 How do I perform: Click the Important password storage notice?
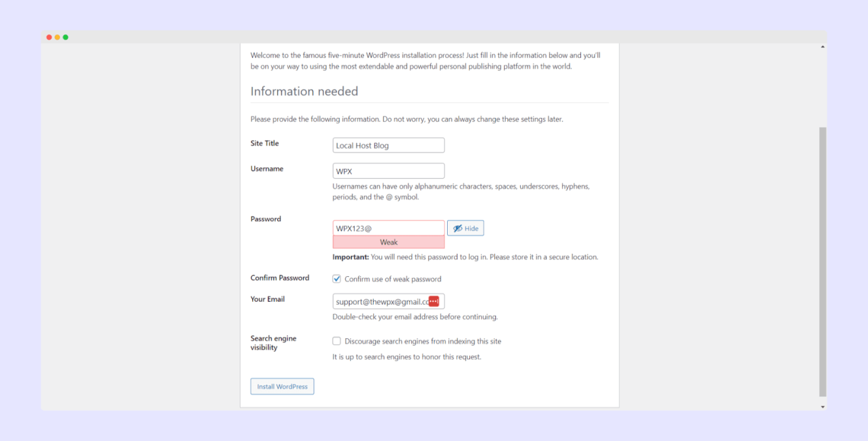(465, 257)
